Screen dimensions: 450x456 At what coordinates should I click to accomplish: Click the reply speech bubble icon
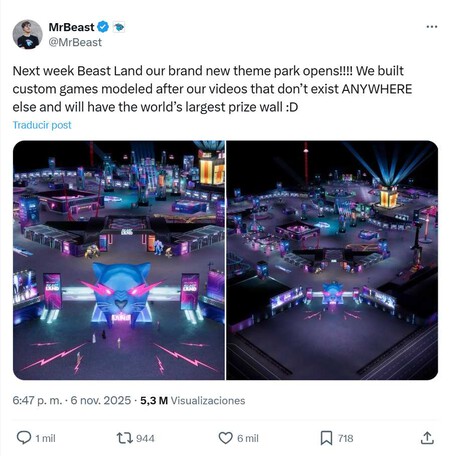24,438
